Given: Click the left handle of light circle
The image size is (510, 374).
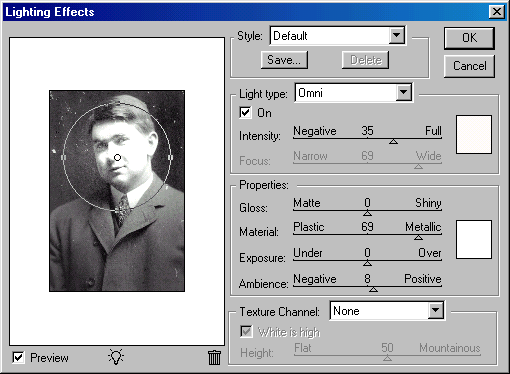Looking at the screenshot, I should pos(64,157).
